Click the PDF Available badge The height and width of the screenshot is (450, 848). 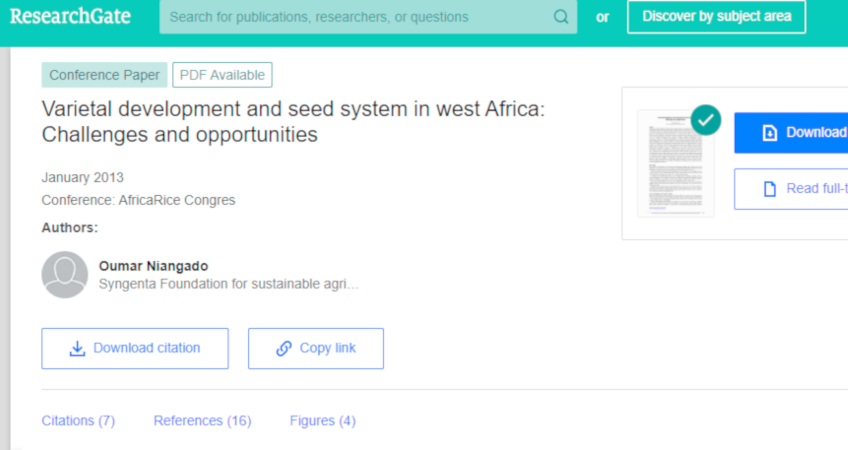pyautogui.click(x=222, y=75)
